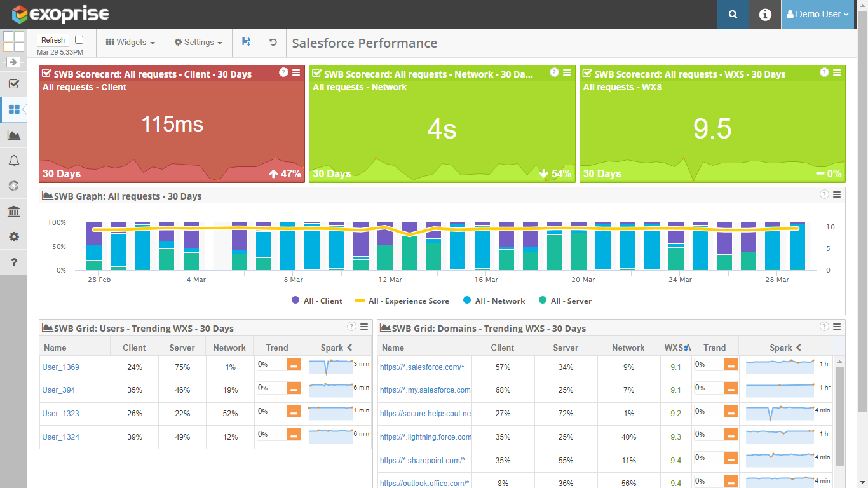
Task: Open the search magnifier in top bar
Action: pos(733,14)
